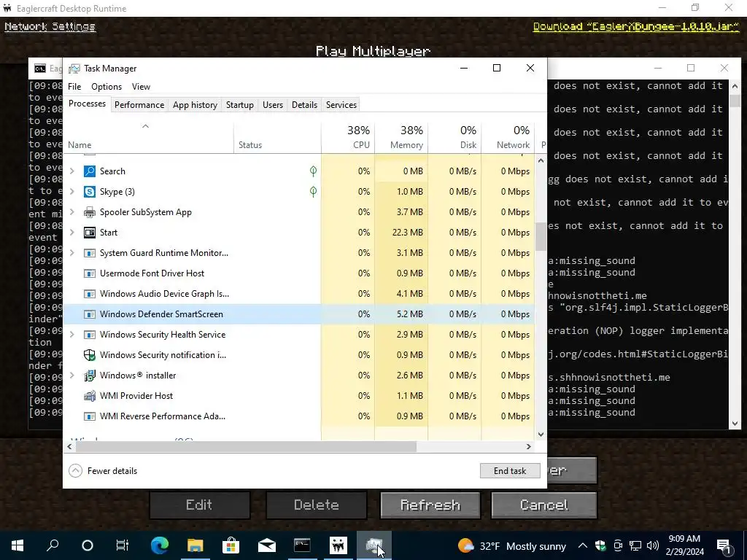Viewport: 747px width, 560px height.
Task: Click the Download EaglerXBungee jar link
Action: (636, 27)
